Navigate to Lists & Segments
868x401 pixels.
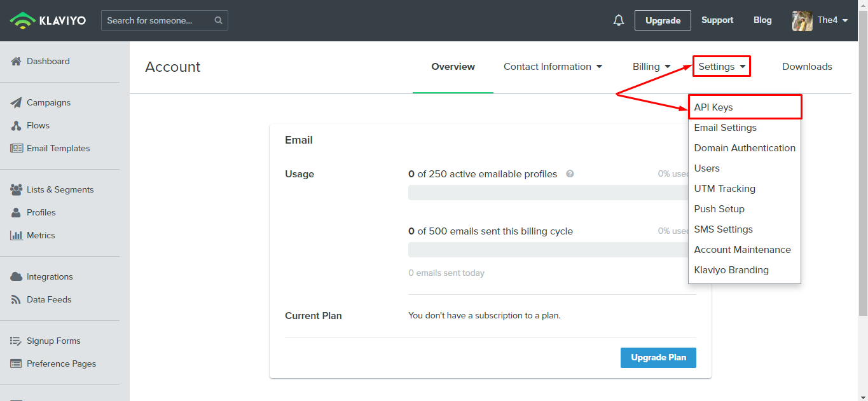(x=60, y=190)
